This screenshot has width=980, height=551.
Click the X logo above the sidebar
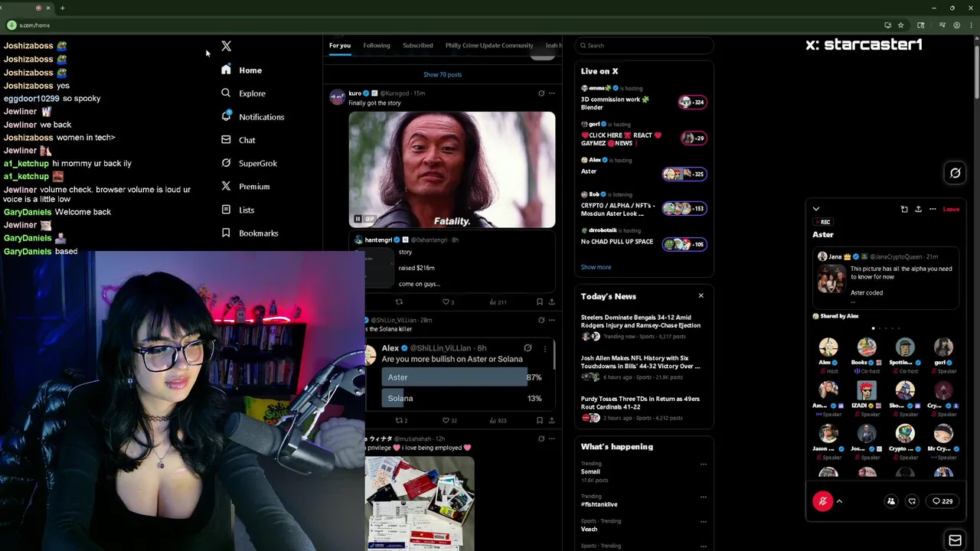226,47
